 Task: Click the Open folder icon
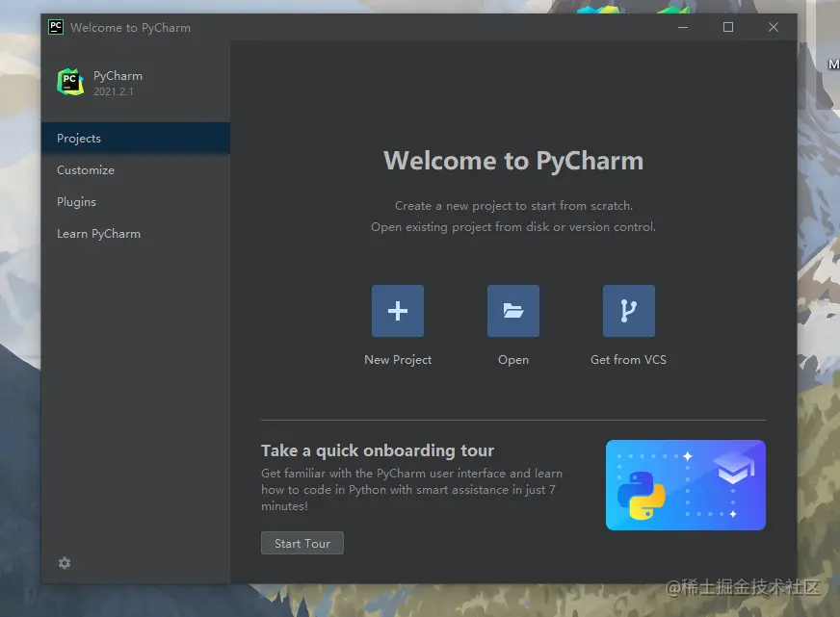coord(513,311)
